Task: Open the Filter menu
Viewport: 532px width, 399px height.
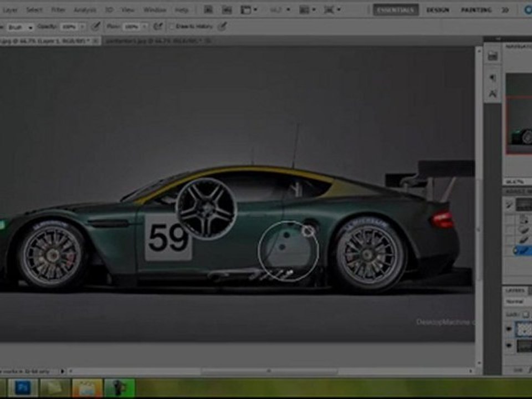Action: coord(58,10)
